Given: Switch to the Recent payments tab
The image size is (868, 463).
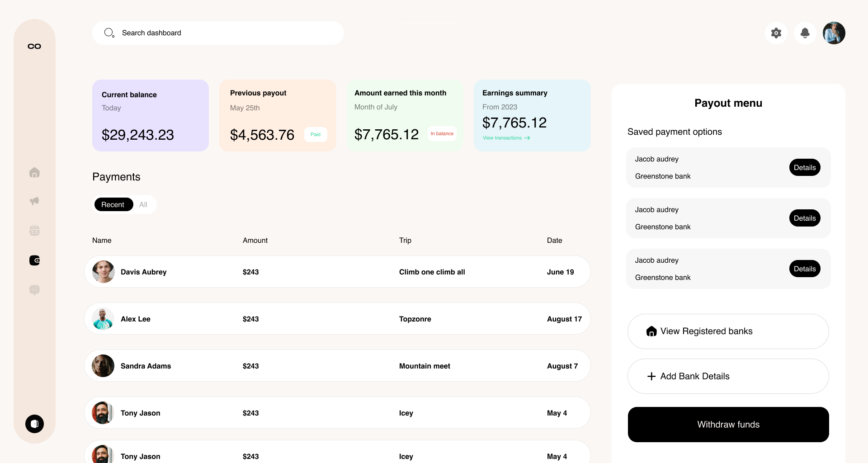Looking at the screenshot, I should pos(113,205).
